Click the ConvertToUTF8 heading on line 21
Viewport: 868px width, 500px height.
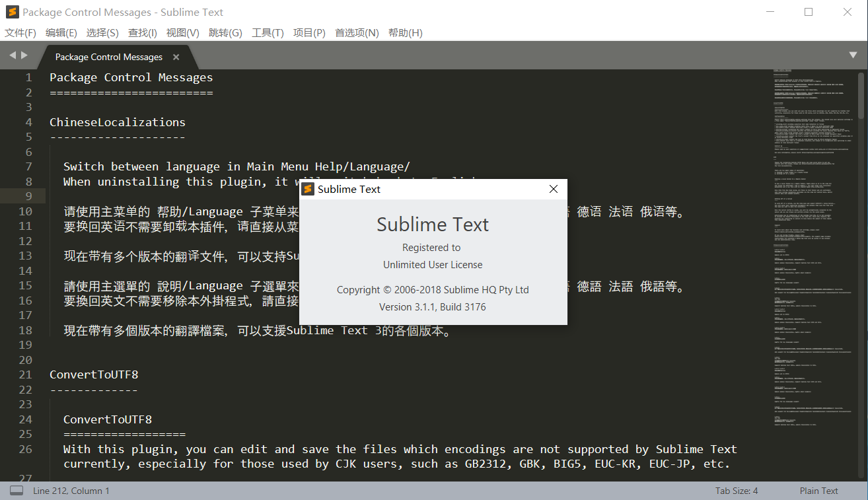[94, 375]
